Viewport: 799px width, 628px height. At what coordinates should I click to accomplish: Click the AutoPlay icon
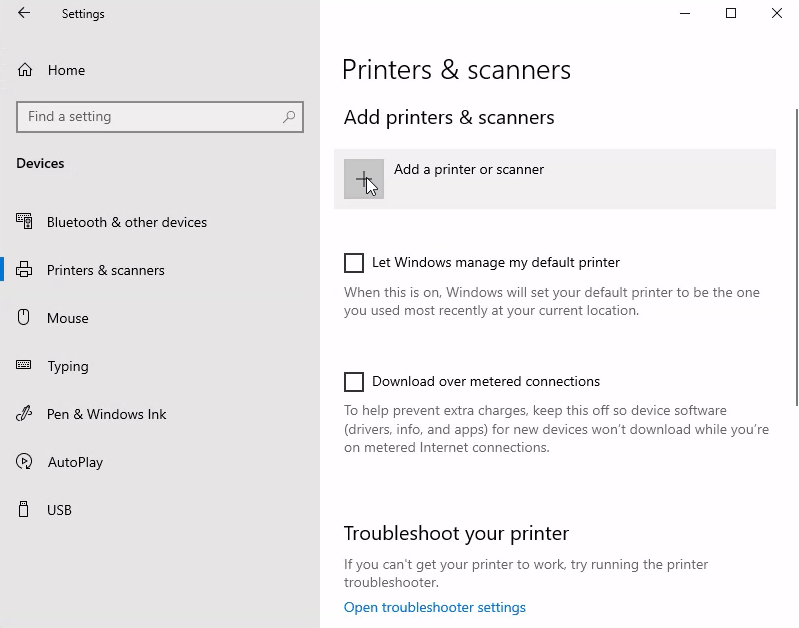(24, 461)
